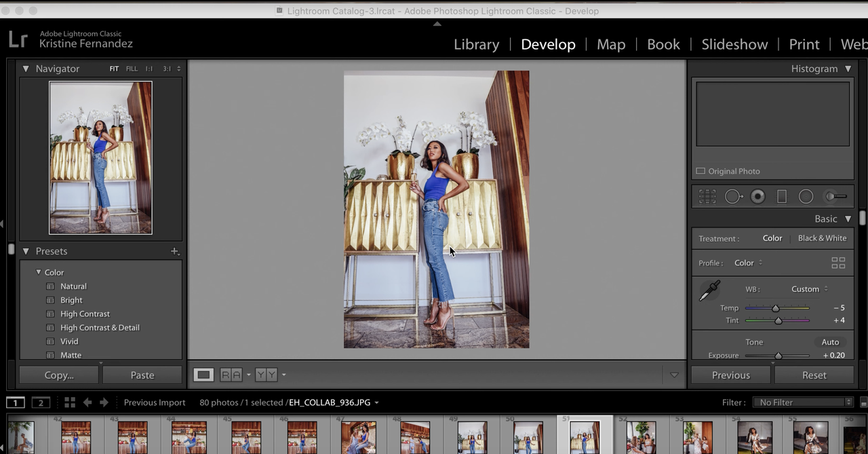Switch Treatment to Black & White
This screenshot has width=868, height=454.
[x=822, y=238]
